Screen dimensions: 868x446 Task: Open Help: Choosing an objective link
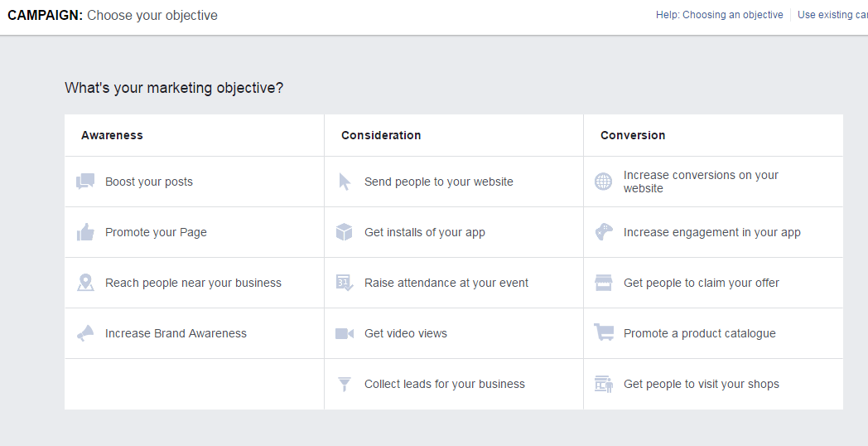[719, 15]
